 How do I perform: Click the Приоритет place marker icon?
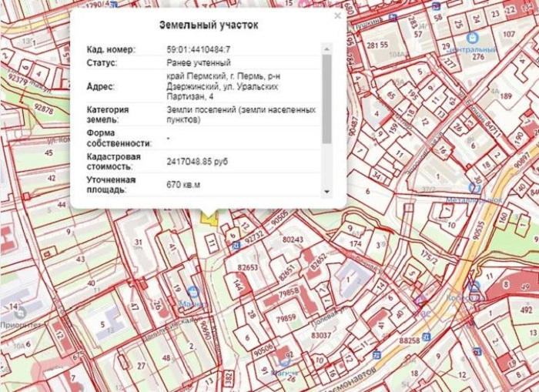coord(19,313)
